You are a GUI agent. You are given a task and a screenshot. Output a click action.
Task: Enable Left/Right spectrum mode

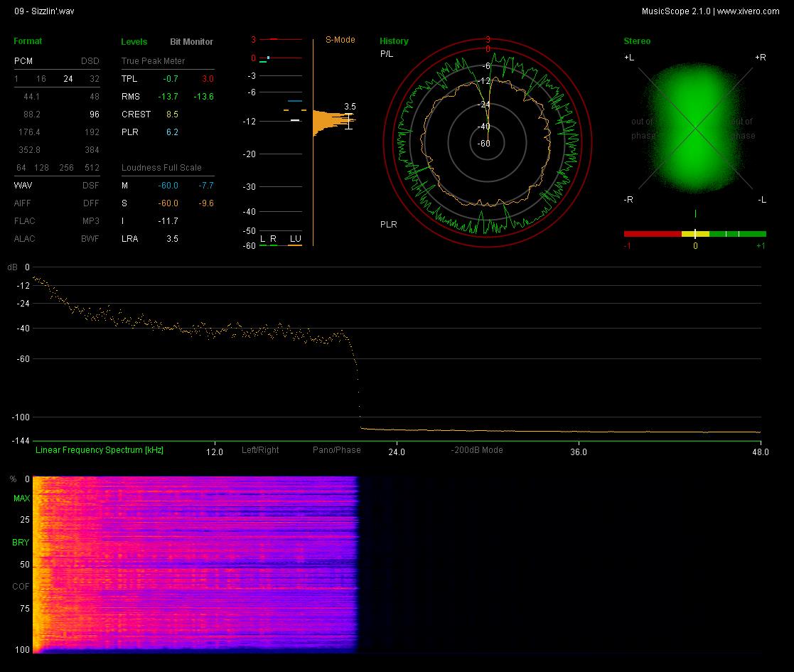[260, 449]
